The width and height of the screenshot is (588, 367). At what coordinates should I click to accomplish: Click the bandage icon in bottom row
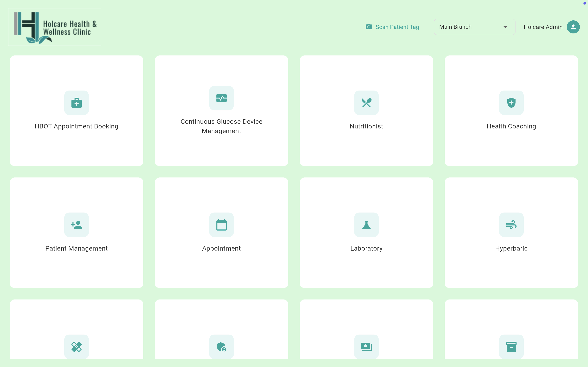click(77, 347)
